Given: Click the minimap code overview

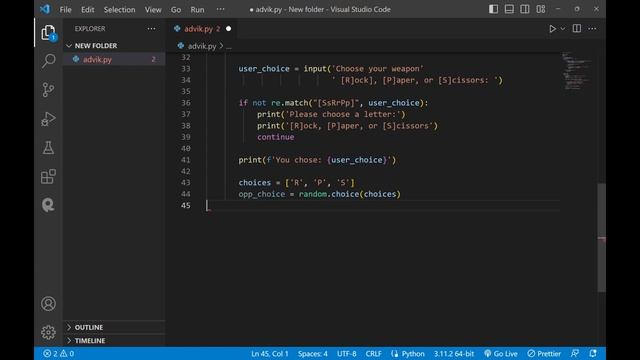Looking at the screenshot, I should click(577, 71).
